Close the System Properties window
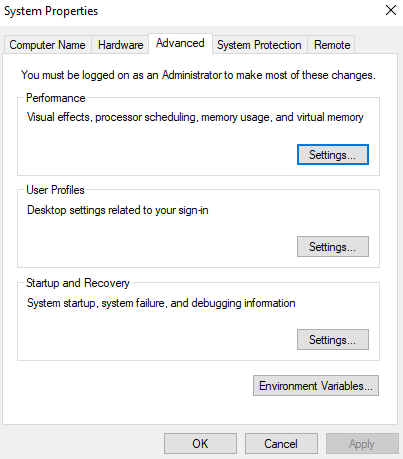Image resolution: width=403 pixels, height=459 pixels. coord(391,10)
